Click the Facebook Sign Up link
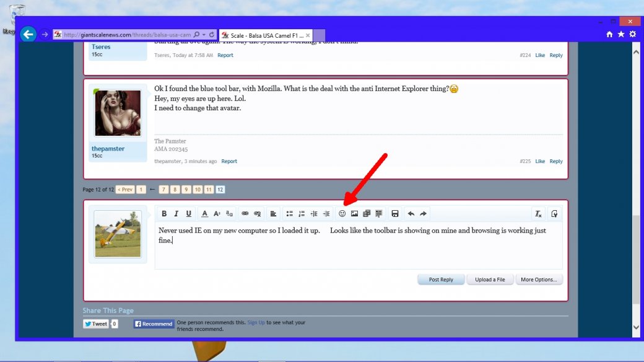 point(256,322)
